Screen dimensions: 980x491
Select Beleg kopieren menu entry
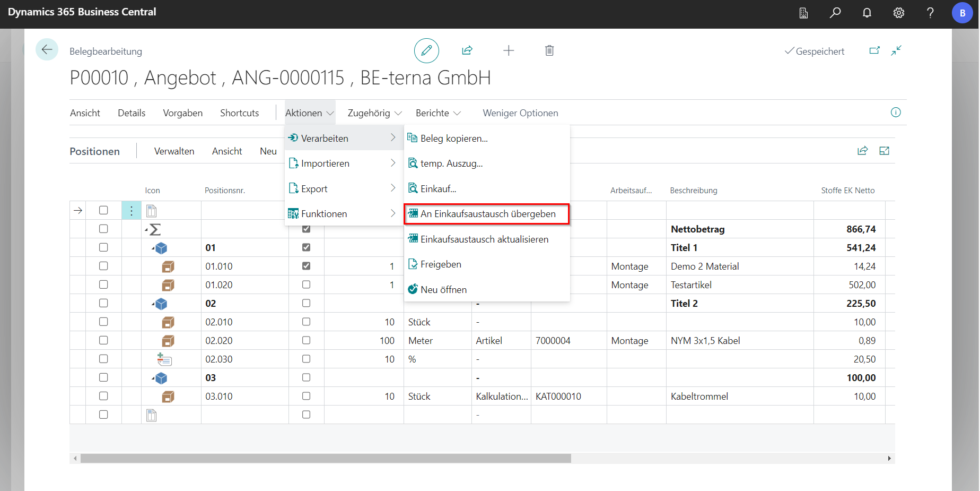pyautogui.click(x=453, y=139)
